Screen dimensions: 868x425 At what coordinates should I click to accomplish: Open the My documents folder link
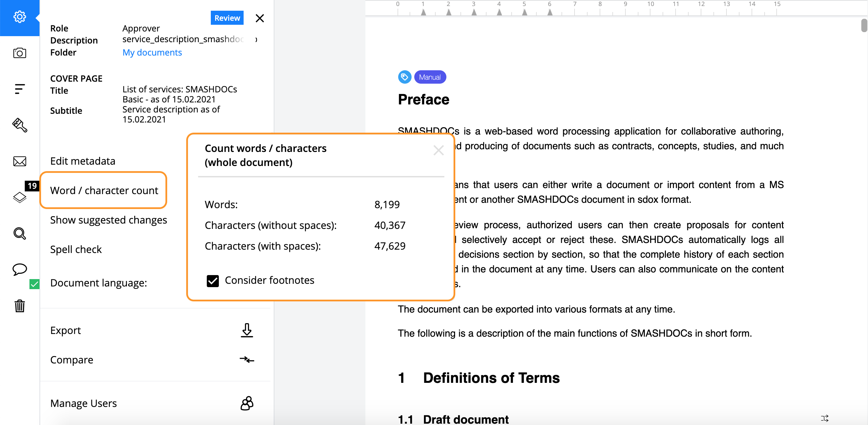click(x=152, y=53)
